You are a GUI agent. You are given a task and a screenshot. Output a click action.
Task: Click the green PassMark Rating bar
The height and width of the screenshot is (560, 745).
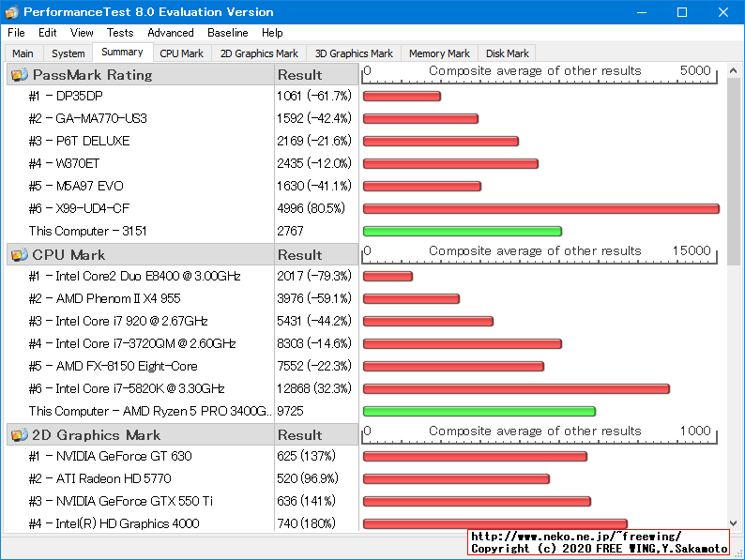coord(463,232)
